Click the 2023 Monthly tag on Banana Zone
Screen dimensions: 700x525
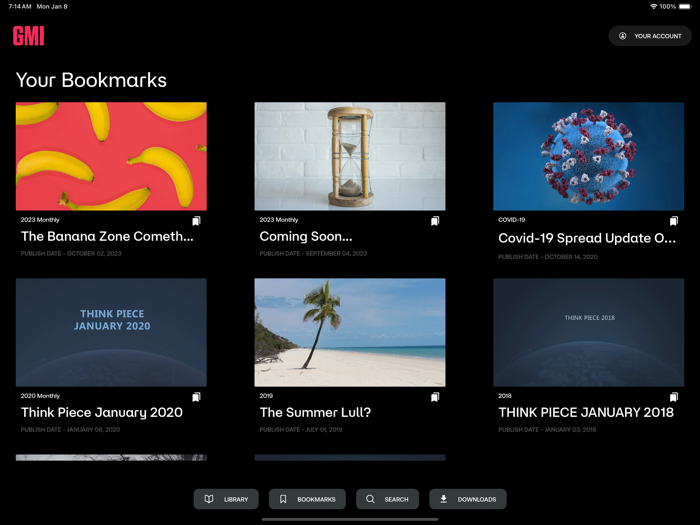40,220
